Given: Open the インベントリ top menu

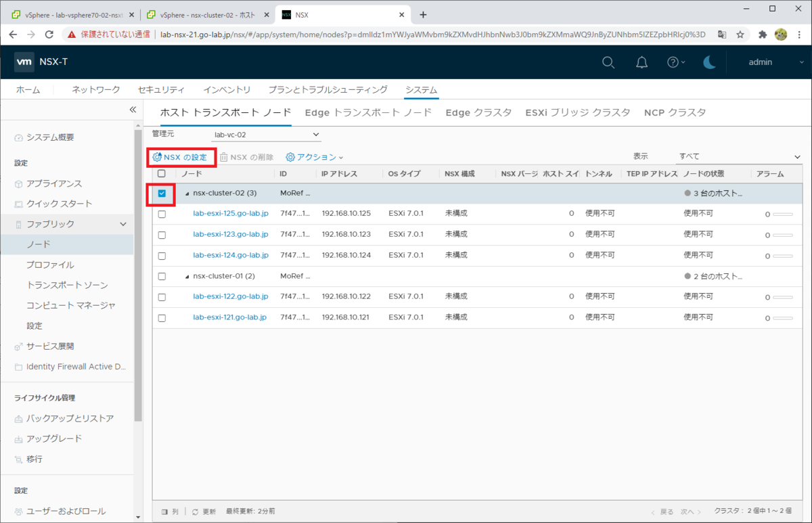Looking at the screenshot, I should pos(227,89).
